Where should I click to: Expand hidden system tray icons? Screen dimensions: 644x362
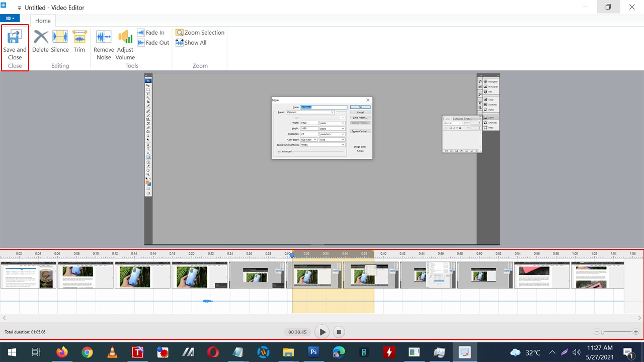tap(552, 352)
